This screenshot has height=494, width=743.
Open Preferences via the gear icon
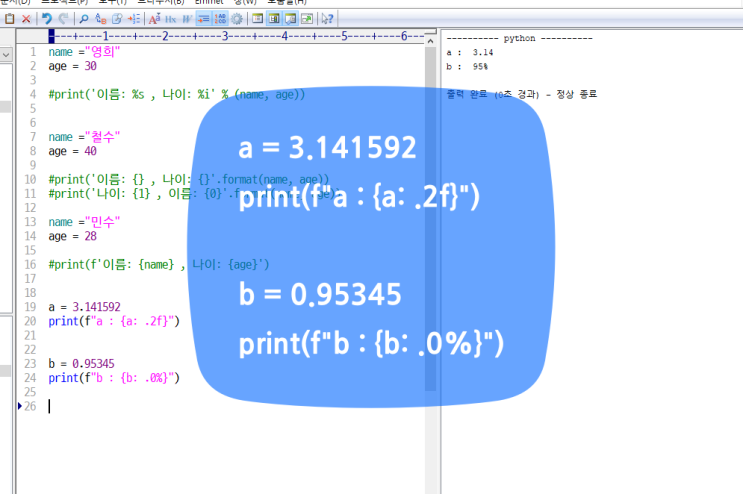click(237, 19)
